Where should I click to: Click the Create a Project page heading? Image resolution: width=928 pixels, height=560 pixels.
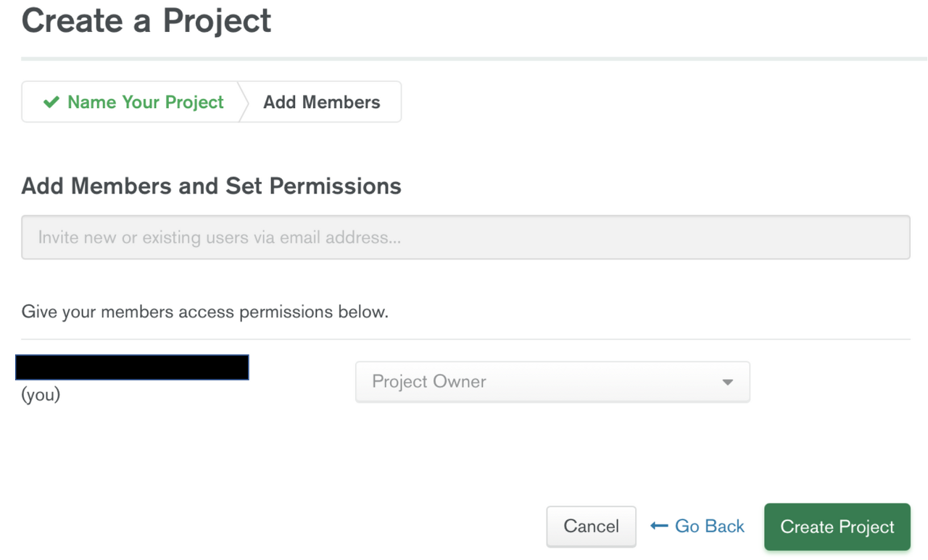(x=146, y=20)
